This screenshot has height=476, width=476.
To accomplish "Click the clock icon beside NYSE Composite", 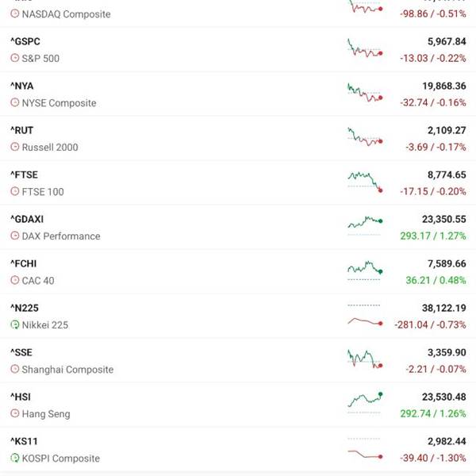I will [x=14, y=102].
